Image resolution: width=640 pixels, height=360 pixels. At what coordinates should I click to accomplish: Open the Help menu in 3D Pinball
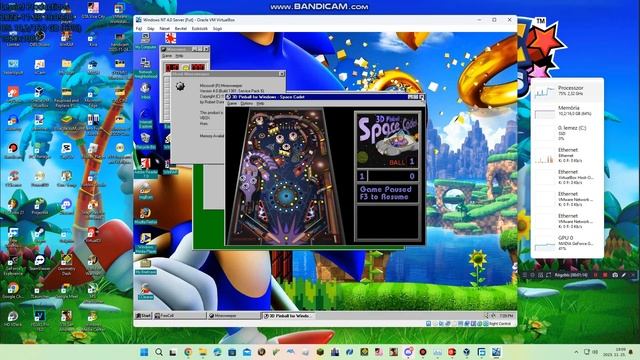coord(260,103)
